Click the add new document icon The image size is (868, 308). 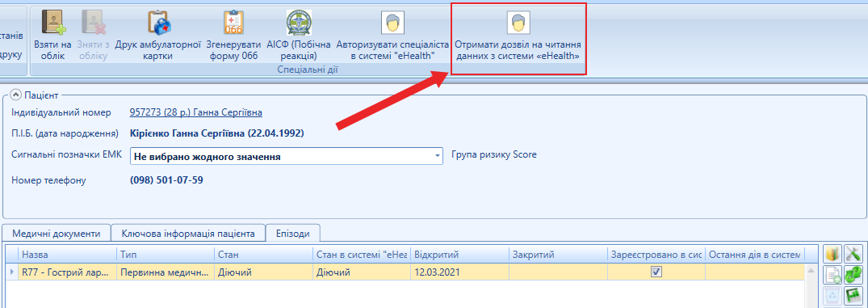tap(833, 276)
